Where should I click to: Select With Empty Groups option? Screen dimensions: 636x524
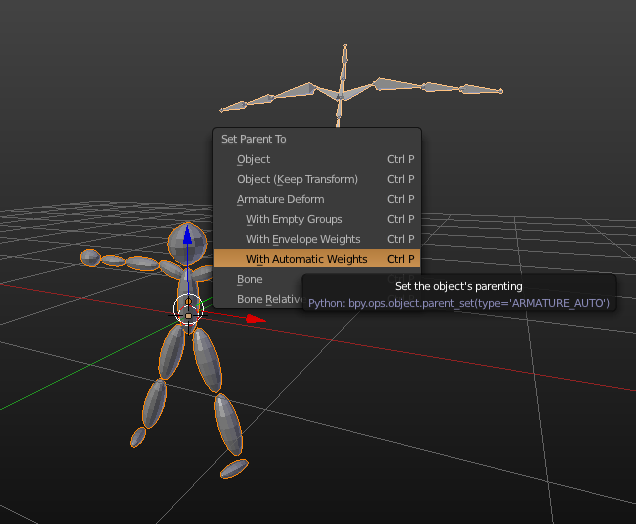pyautogui.click(x=317, y=219)
